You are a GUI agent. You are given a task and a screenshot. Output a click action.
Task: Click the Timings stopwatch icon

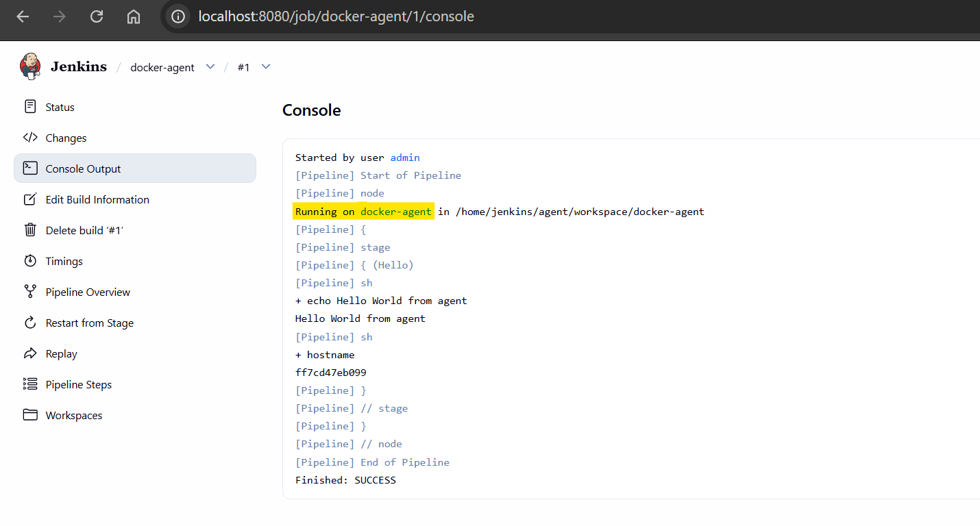[30, 261]
